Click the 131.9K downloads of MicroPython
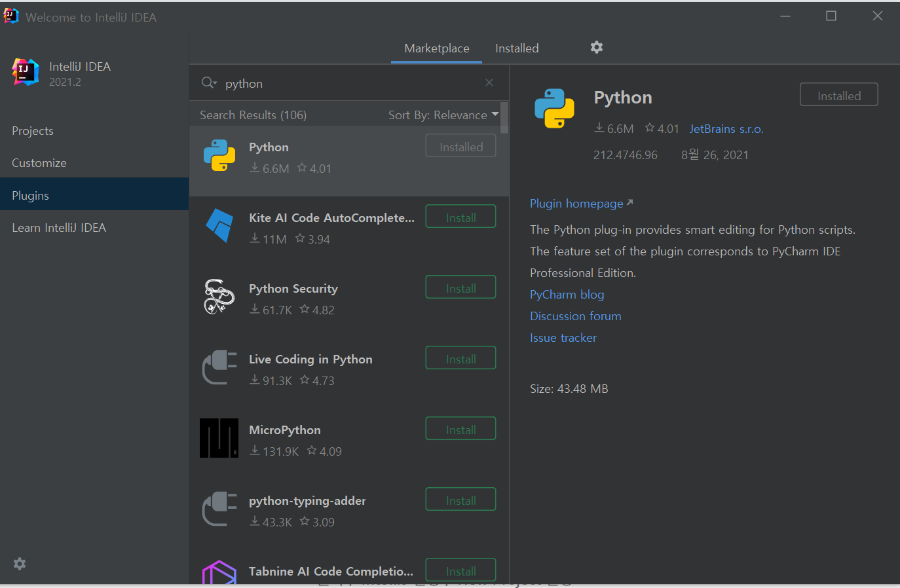900x588 pixels. [x=274, y=451]
